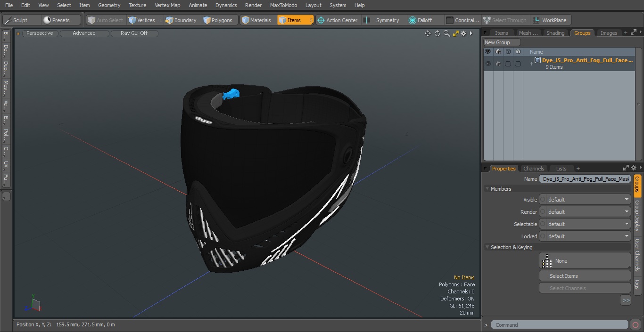Switch to the Shading tab

pos(555,33)
